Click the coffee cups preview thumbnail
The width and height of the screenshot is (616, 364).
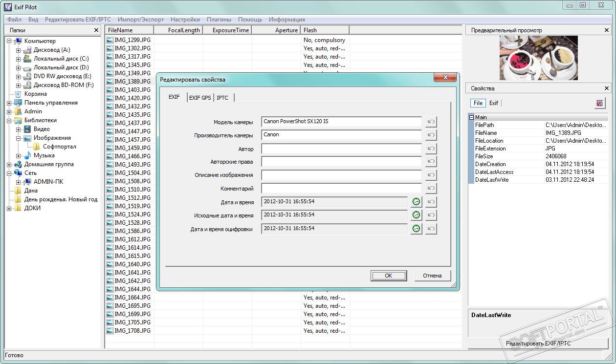click(538, 58)
